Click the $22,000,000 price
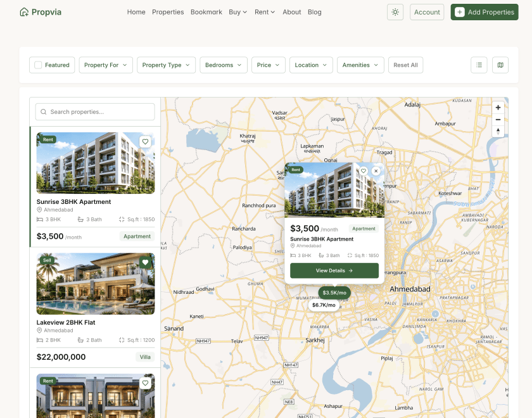Screen dimensions: 532x418 pyautogui.click(x=61, y=357)
